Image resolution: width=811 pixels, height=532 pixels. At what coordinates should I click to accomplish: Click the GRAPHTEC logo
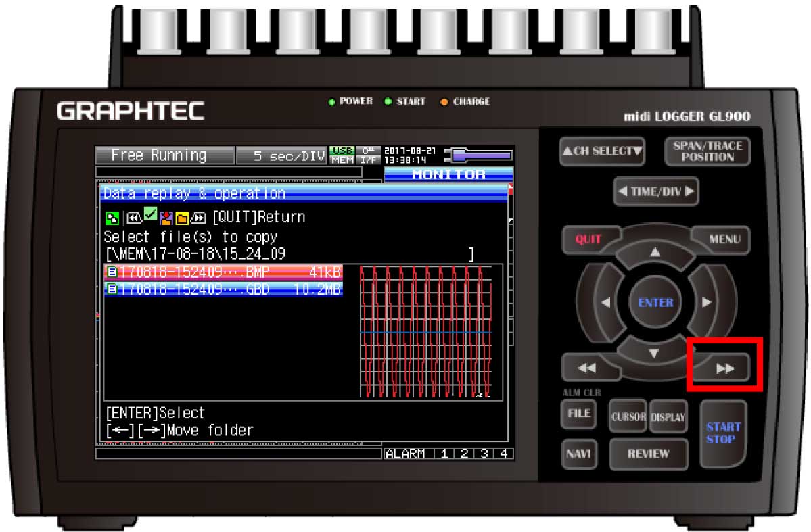(x=131, y=111)
